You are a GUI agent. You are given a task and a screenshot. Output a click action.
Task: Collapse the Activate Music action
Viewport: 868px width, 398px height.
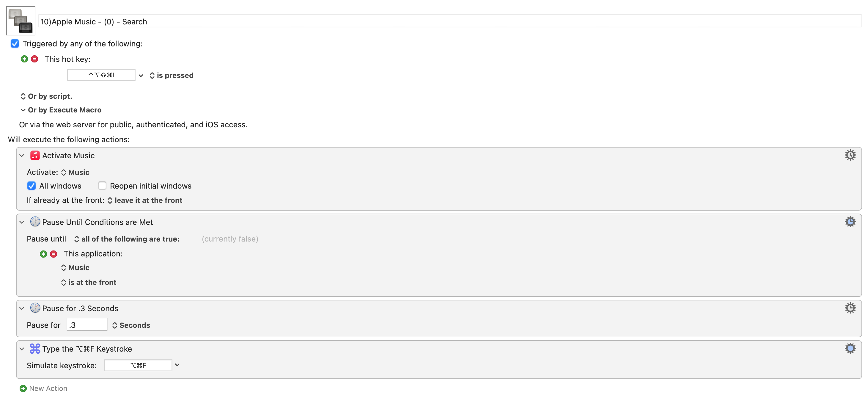pyautogui.click(x=22, y=156)
